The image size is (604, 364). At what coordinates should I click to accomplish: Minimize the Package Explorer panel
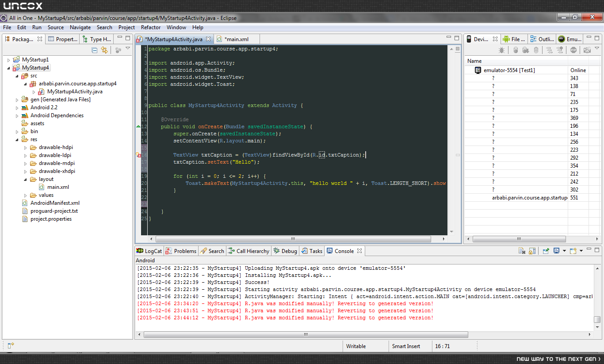point(120,38)
